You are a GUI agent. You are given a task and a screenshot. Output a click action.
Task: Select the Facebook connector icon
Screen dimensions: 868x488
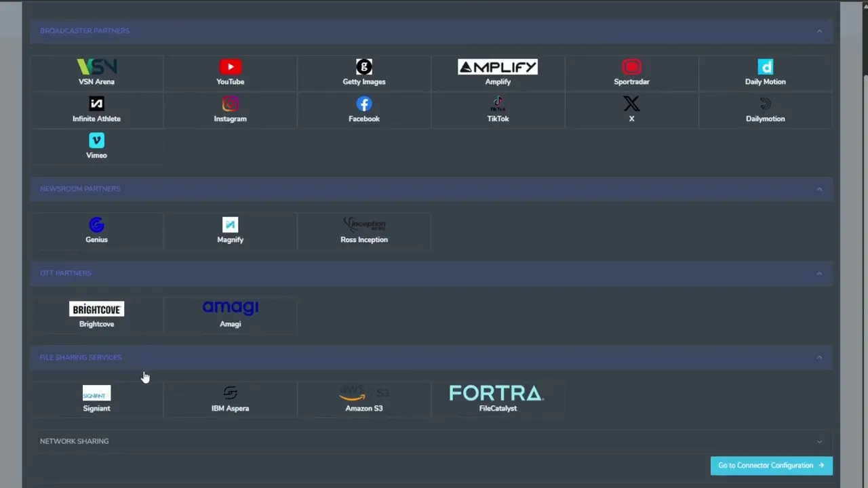[x=364, y=104]
